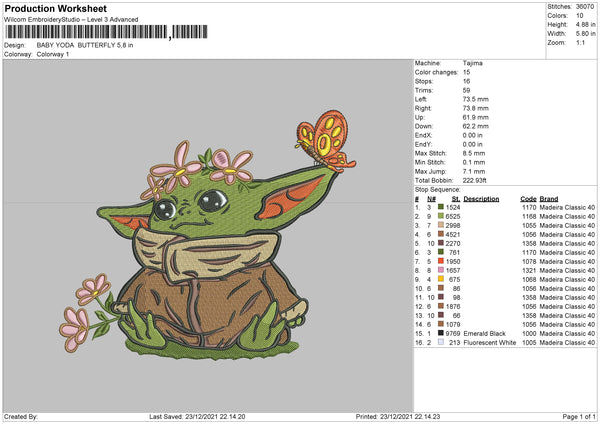The image size is (600, 424).
Task: Select the Min Stitch value 0.1 mm
Action: tap(474, 162)
